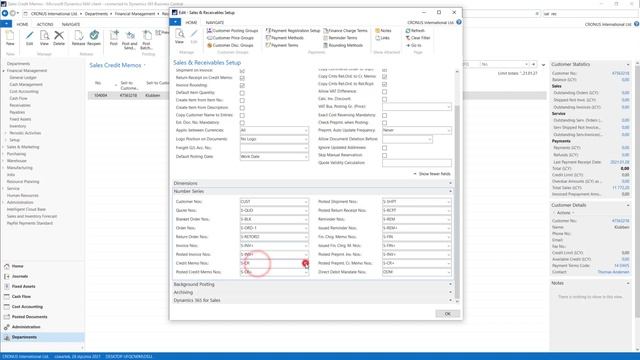
Task: Open Default Posting Date dropdown
Action: (x=306, y=157)
